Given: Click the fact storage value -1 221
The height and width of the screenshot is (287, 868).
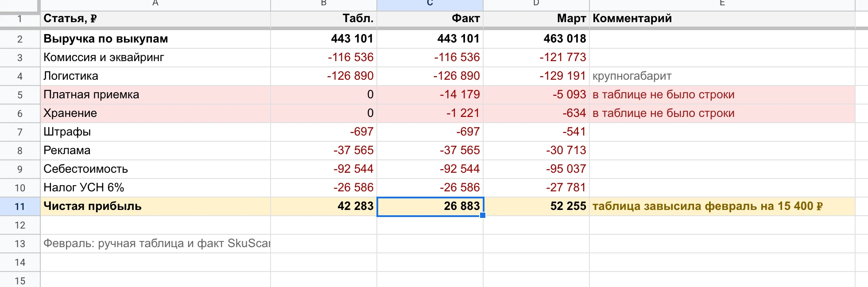Looking at the screenshot, I should pos(430,113).
